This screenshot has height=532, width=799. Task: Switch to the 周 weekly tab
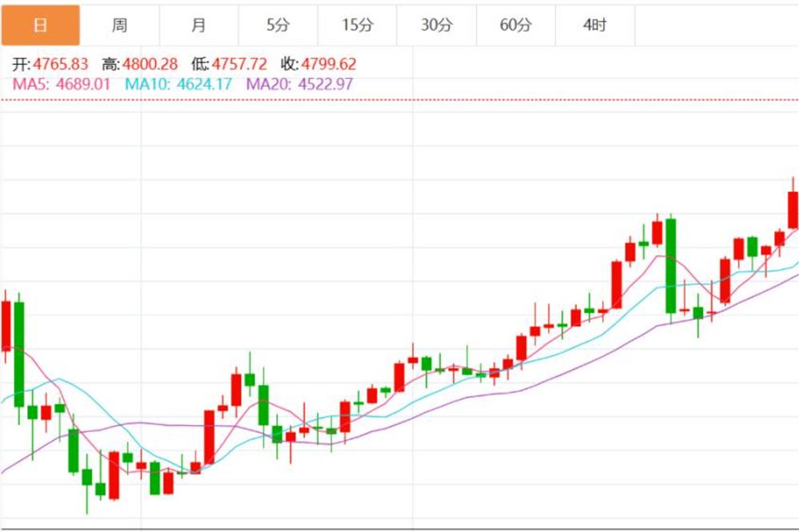(119, 25)
